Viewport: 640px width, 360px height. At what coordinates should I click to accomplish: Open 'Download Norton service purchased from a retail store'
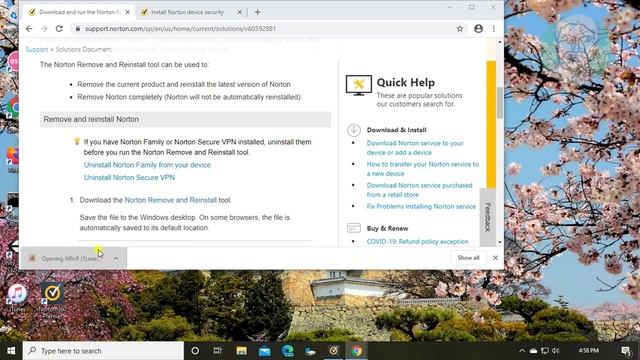[419, 190]
